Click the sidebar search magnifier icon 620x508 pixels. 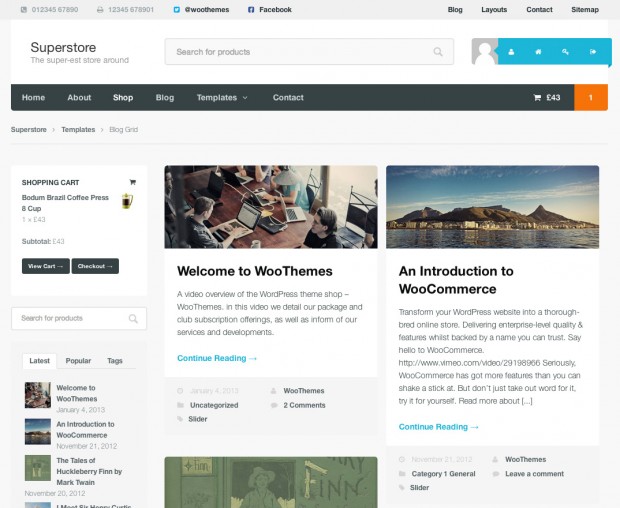click(133, 319)
